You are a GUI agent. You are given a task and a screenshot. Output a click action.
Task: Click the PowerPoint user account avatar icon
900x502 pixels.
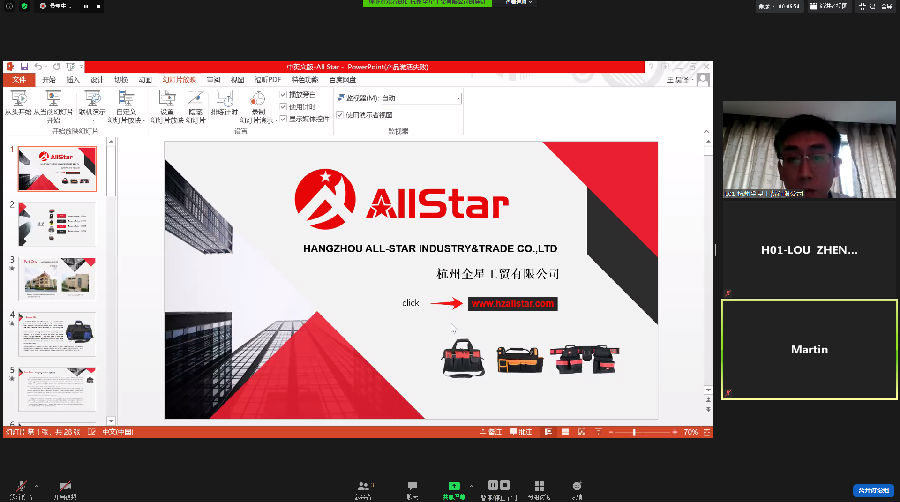(x=703, y=80)
